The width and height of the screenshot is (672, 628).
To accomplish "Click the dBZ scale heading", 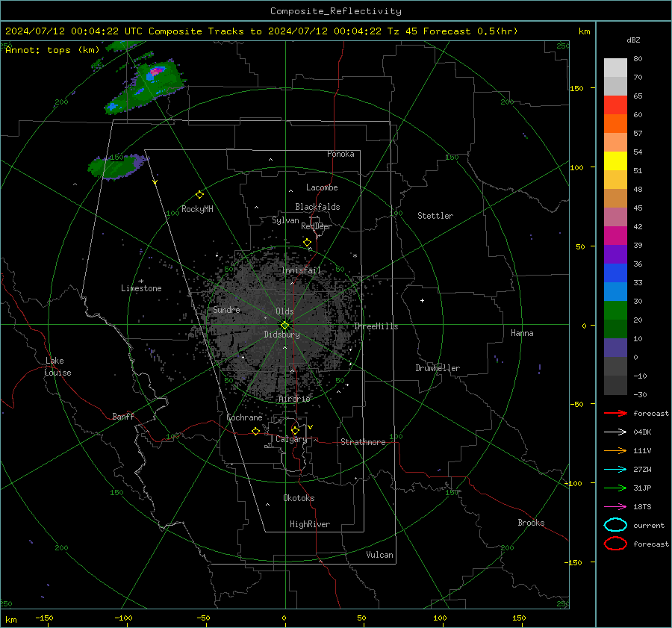I will 633,40.
